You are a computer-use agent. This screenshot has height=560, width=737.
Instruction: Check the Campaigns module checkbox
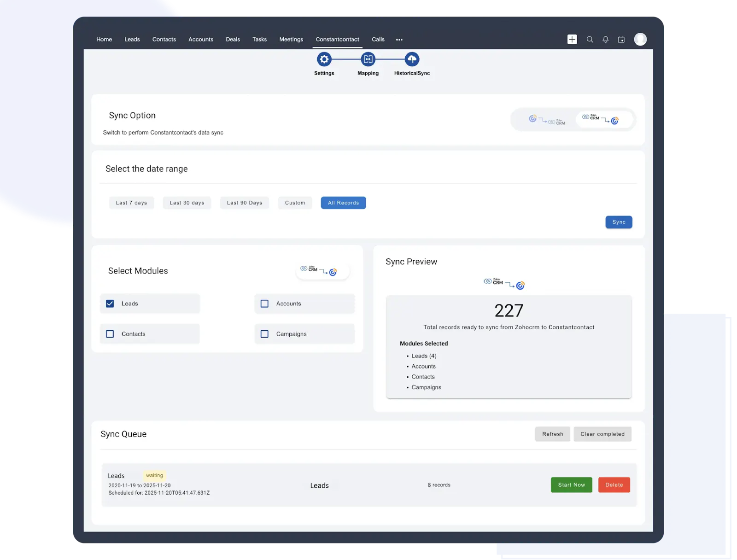[x=264, y=334]
